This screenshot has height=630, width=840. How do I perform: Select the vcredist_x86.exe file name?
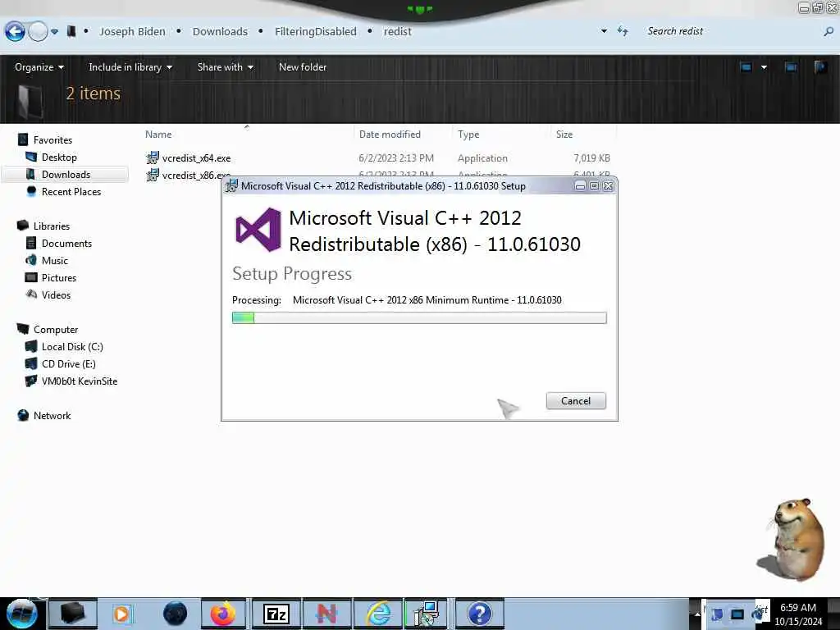pyautogui.click(x=196, y=176)
